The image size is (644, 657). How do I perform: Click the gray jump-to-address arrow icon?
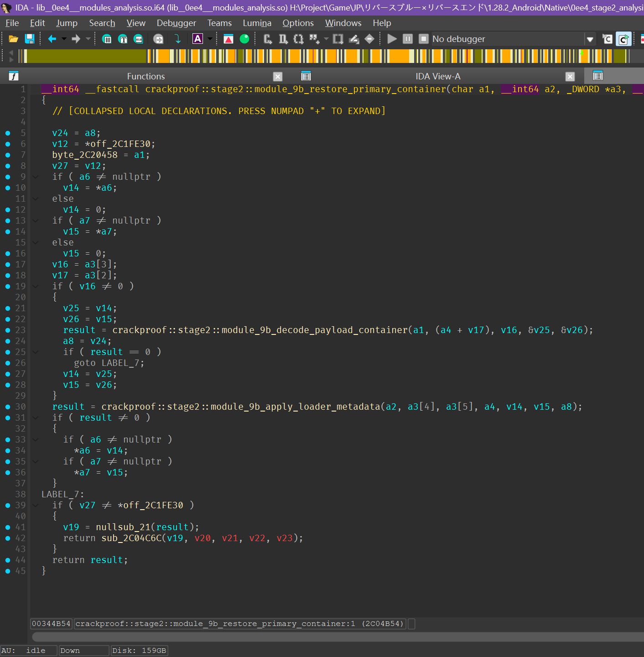(x=158, y=39)
